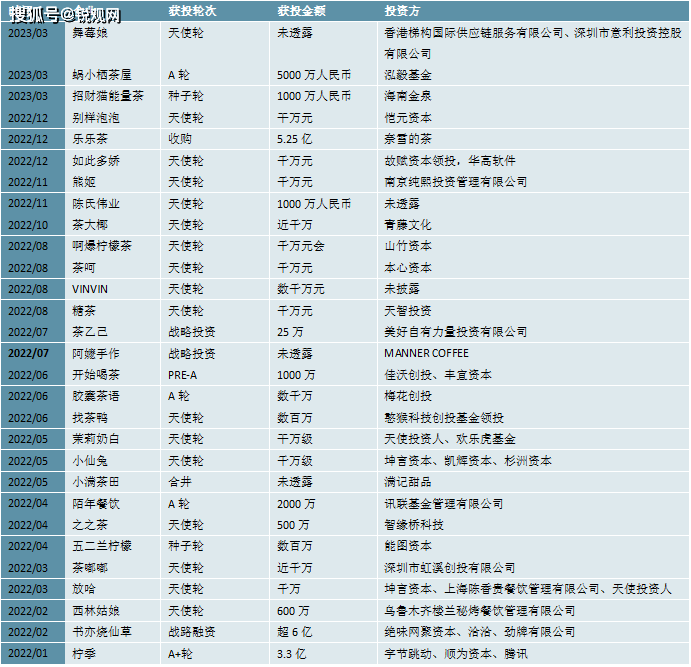The image size is (691, 667).
Task: Select the 获投金额 column header
Action: pyautogui.click(x=301, y=11)
